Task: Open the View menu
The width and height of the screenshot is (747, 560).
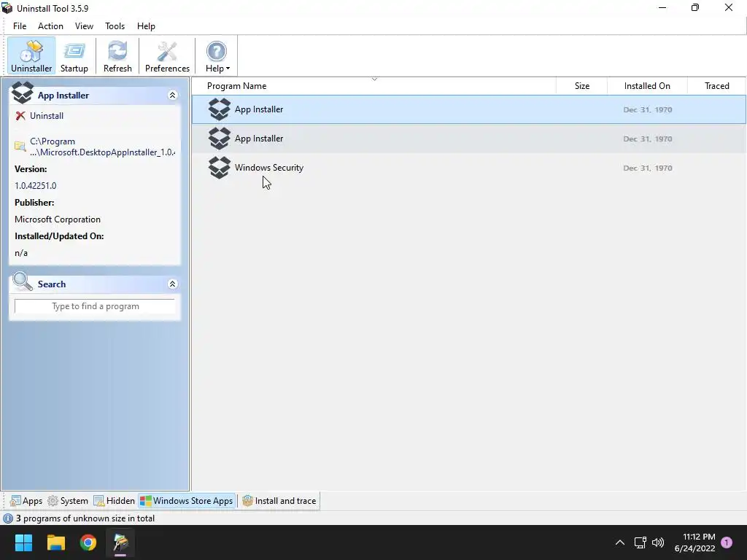Action: (84, 26)
